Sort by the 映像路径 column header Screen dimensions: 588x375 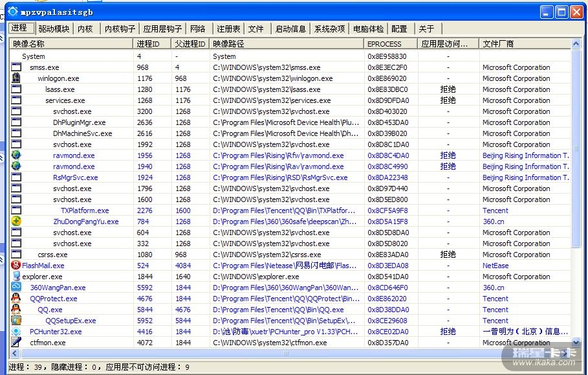coord(287,43)
